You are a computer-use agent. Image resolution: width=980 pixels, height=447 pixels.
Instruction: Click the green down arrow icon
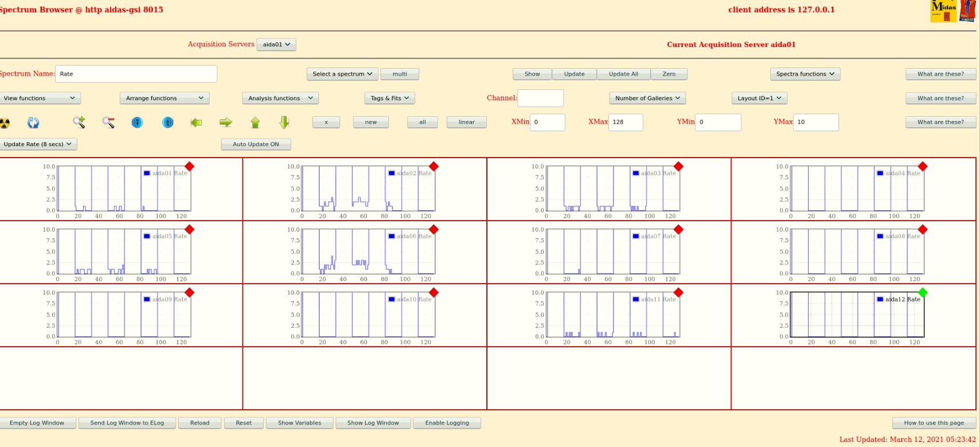284,122
